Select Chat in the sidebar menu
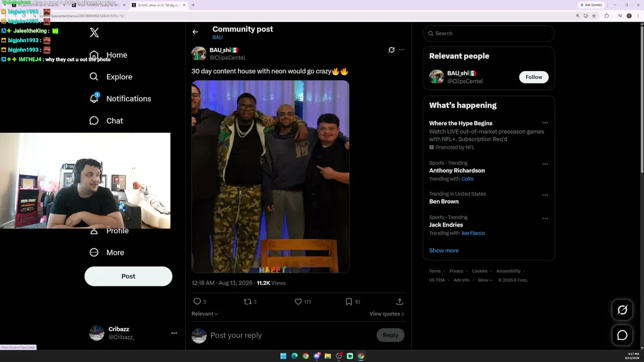644x362 pixels. tap(115, 121)
